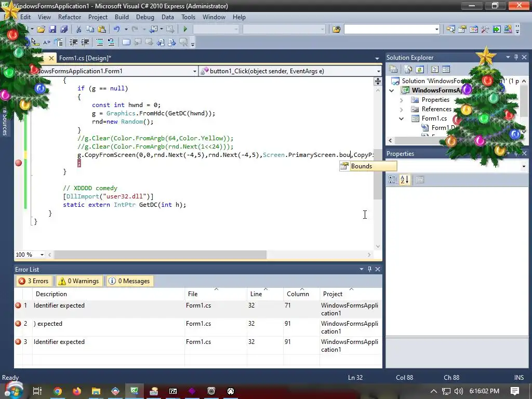Switch to Form1.cs [Design]* tab
Image resolution: width=532 pixels, height=399 pixels.
pos(85,58)
